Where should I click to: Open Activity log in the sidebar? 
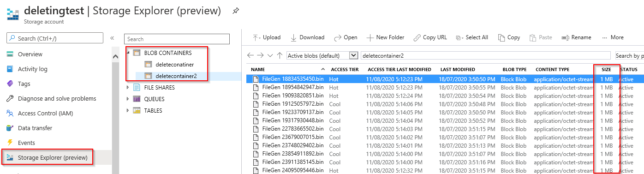[x=33, y=69]
